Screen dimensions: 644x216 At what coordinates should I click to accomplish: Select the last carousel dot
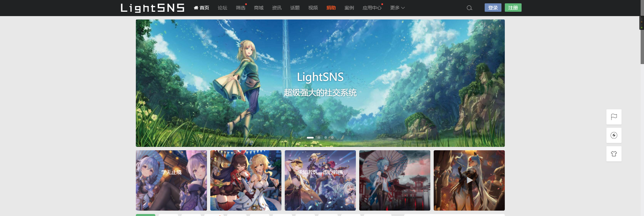pyautogui.click(x=332, y=138)
